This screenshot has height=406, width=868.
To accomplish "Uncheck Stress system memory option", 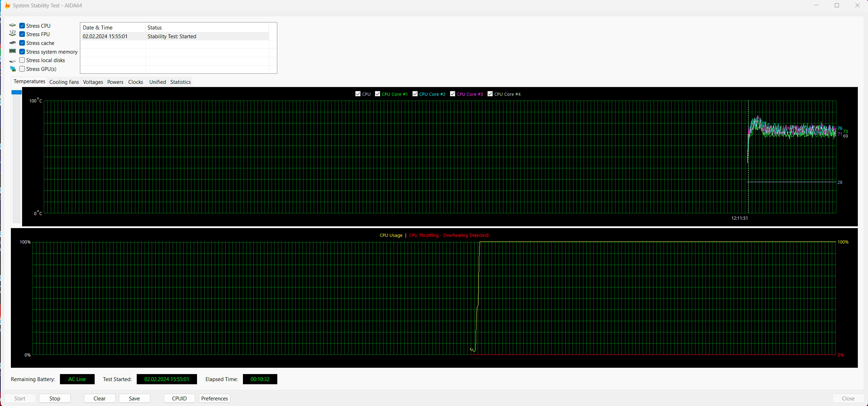I will (x=22, y=52).
